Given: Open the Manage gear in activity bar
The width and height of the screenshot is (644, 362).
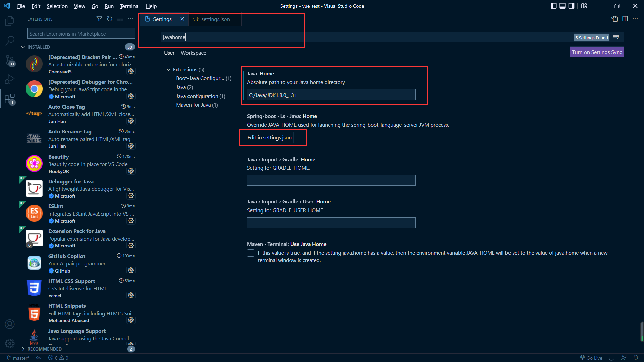Looking at the screenshot, I should [10, 343].
